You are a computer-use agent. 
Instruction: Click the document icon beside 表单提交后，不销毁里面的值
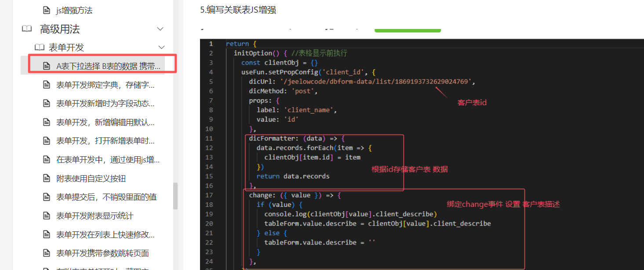pos(46,197)
